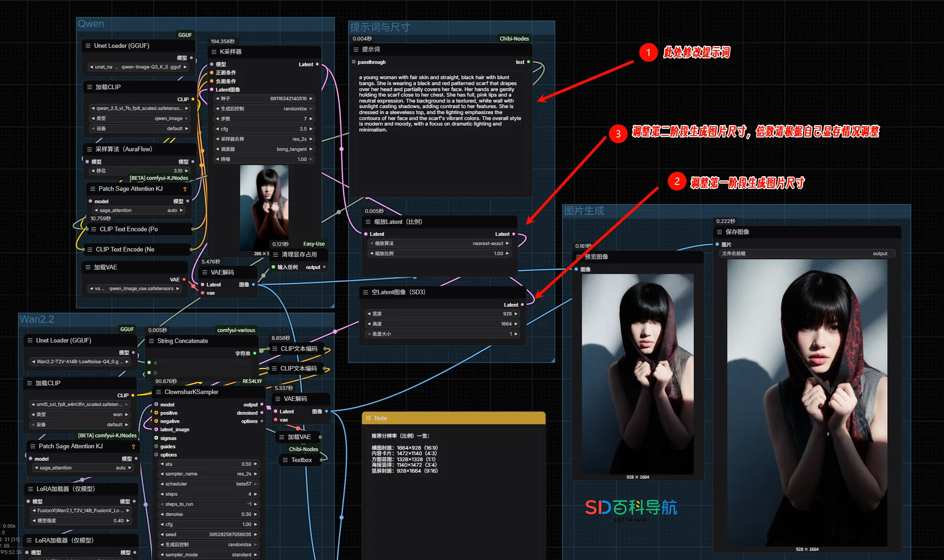Toggle 生成后控制 randomize on ClownsharKSampler
Image resolution: width=944 pixels, height=560 pixels.
tap(239, 544)
